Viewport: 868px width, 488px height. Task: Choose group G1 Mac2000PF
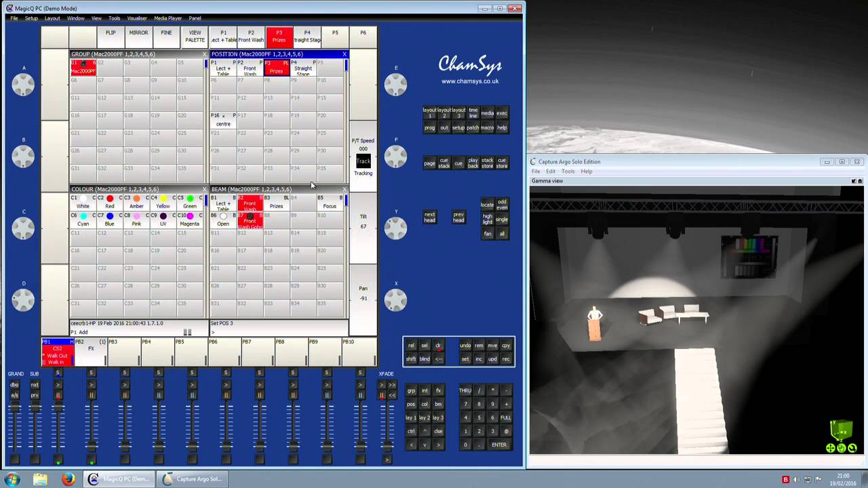83,67
